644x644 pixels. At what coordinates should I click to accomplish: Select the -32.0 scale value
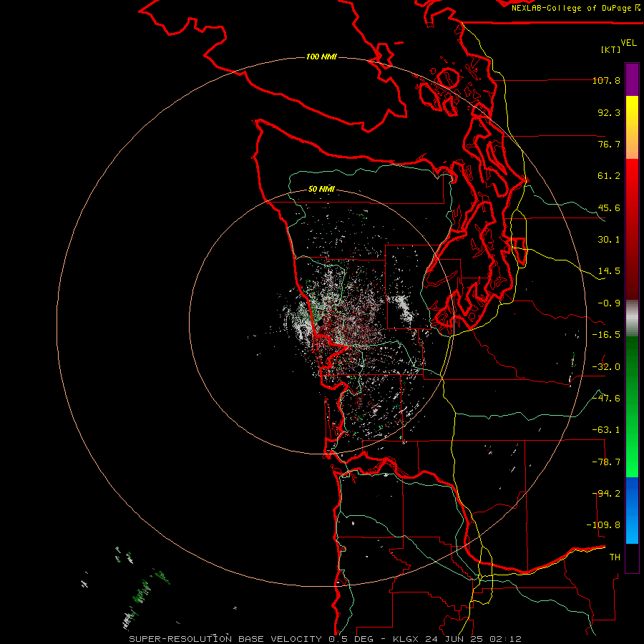coord(606,367)
